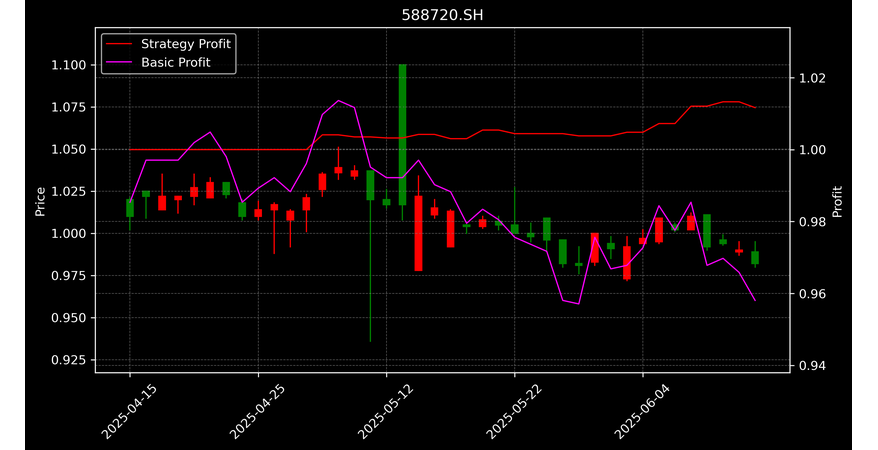Click the 1.100 price tick label
Image resolution: width=878 pixels, height=450 pixels.
tap(69, 65)
